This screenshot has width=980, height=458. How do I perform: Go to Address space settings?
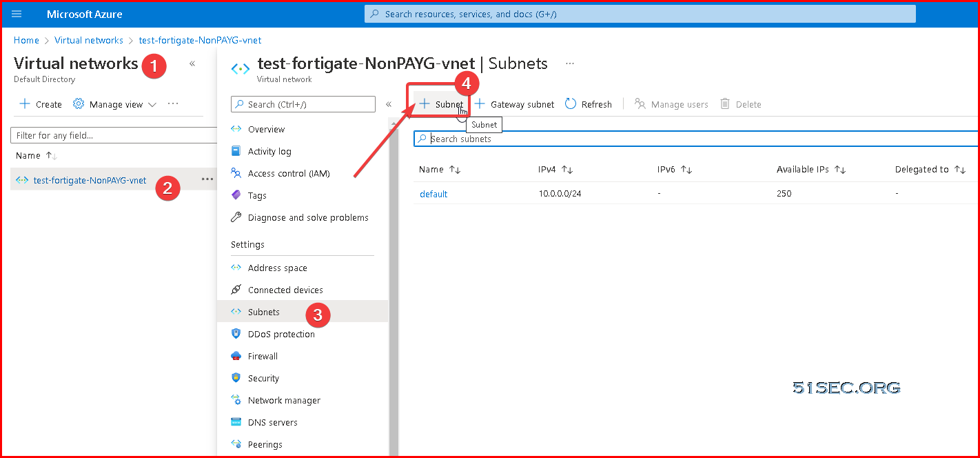(x=278, y=268)
